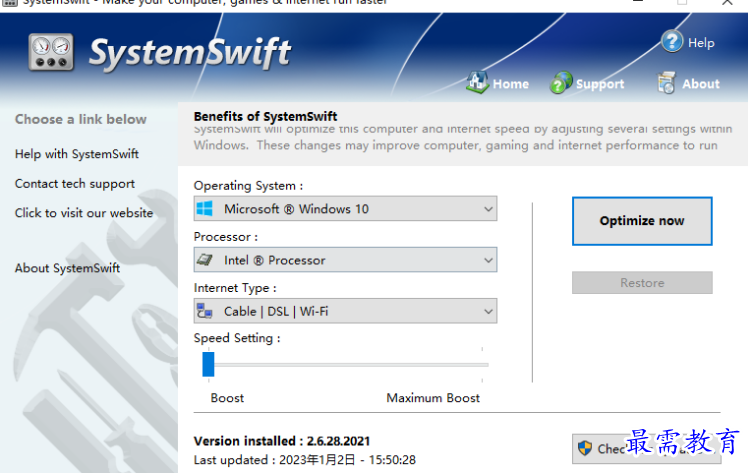Image resolution: width=748 pixels, height=473 pixels.
Task: Click the Benefits of SystemSwift heading
Action: [x=265, y=116]
